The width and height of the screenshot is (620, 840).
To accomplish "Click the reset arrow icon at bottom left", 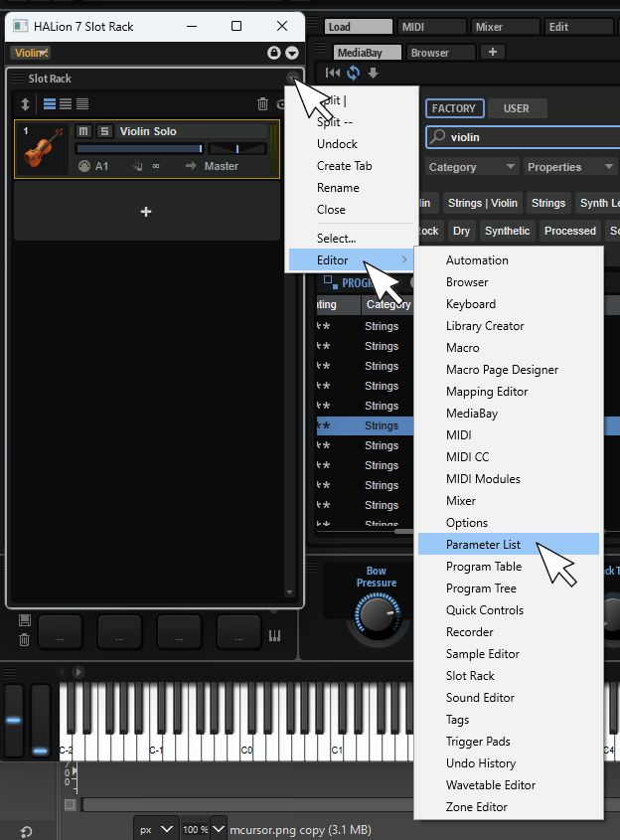I will (x=26, y=831).
